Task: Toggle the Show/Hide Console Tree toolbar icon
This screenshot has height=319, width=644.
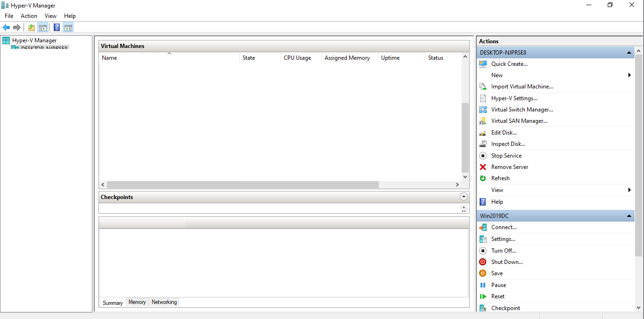Action: tap(42, 27)
